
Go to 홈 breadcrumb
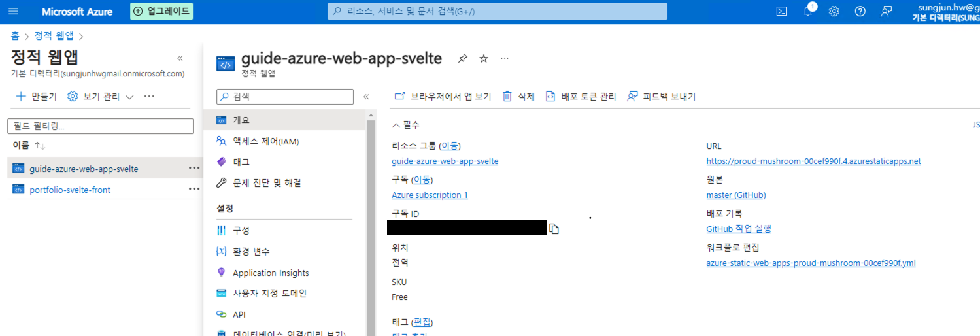coord(15,36)
